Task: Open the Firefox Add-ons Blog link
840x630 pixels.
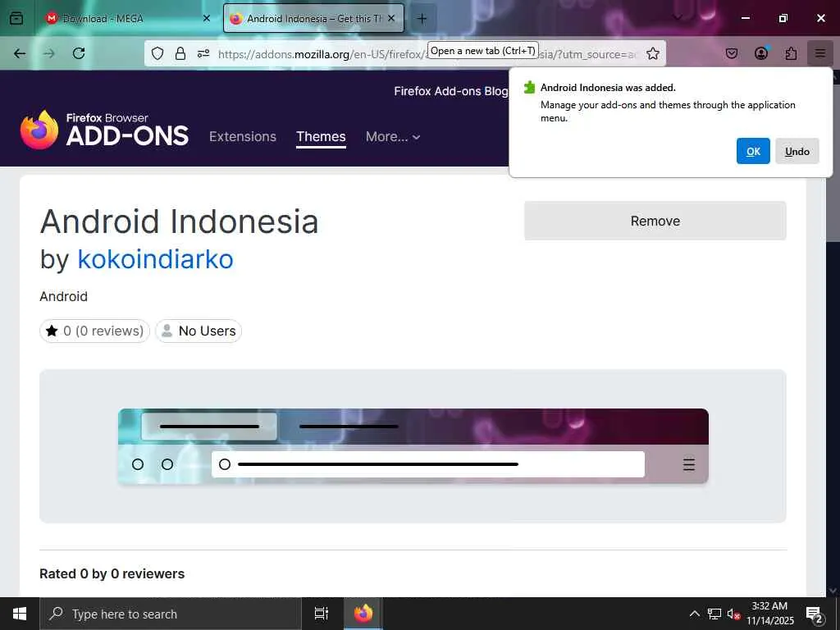Action: [x=451, y=92]
